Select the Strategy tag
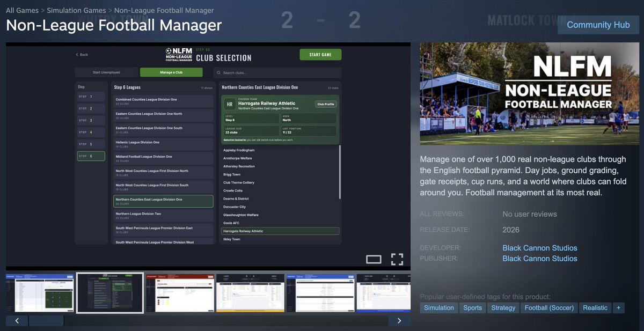The width and height of the screenshot is (644, 331). pyautogui.click(x=503, y=308)
